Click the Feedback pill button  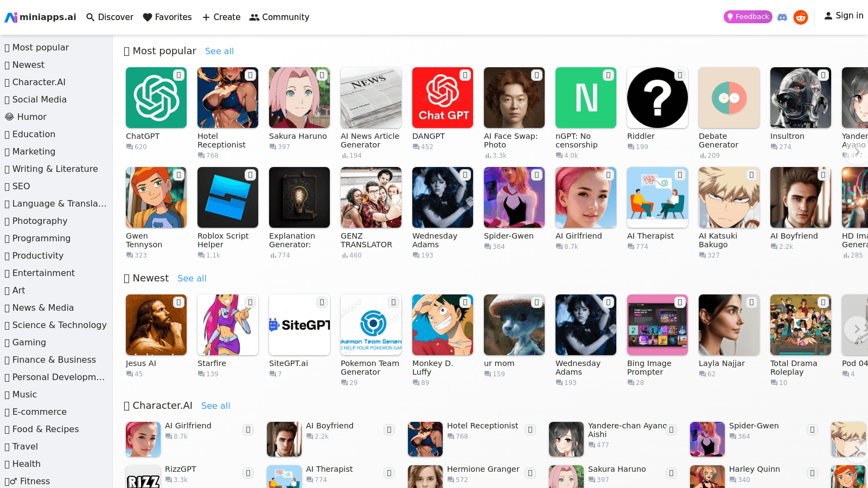[x=748, y=17]
